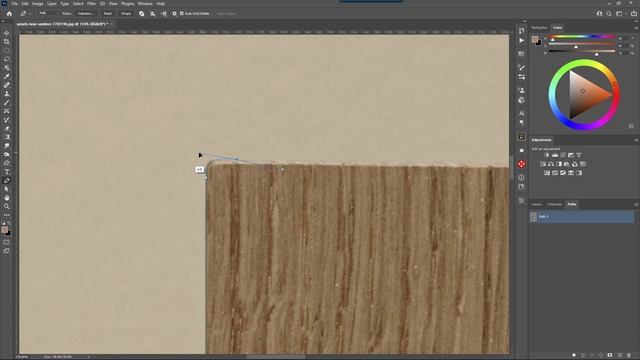
Task: Switch to the Channels tab
Action: tap(555, 204)
